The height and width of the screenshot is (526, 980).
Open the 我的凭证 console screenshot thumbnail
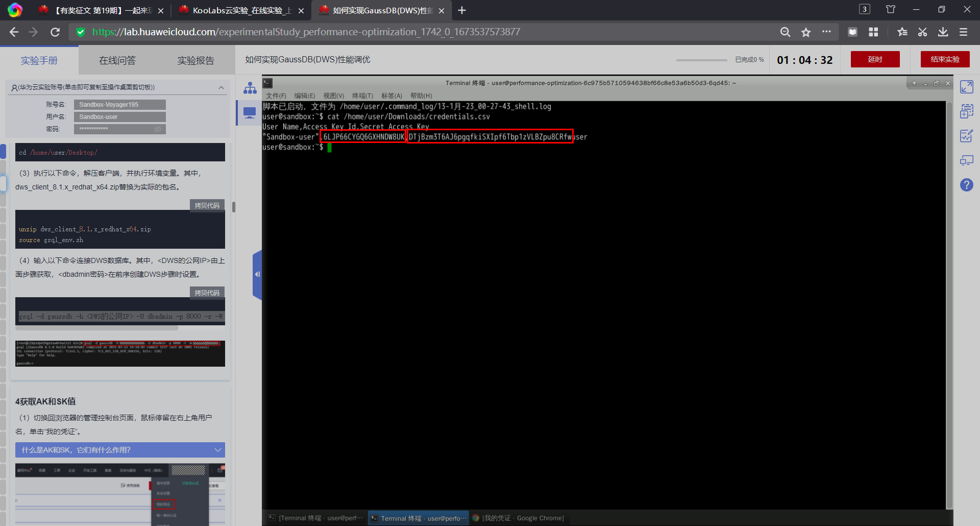120,494
